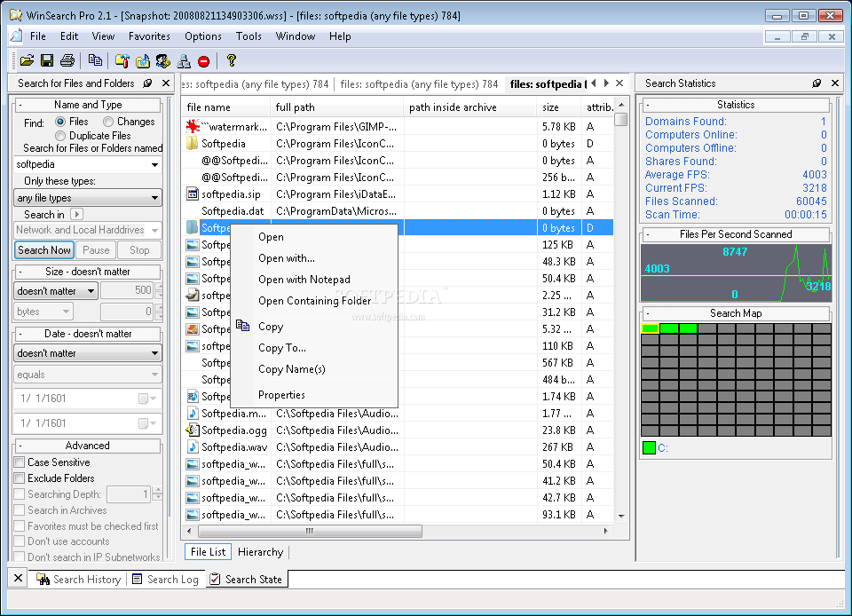Close the bottom panel with X button
The height and width of the screenshot is (616, 852).
click(18, 578)
